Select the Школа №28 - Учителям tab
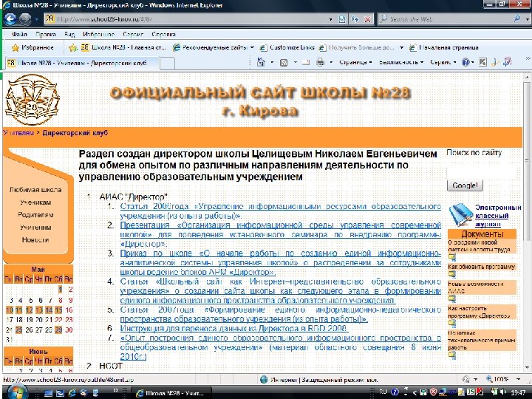This screenshot has height=399, width=532. 81,63
